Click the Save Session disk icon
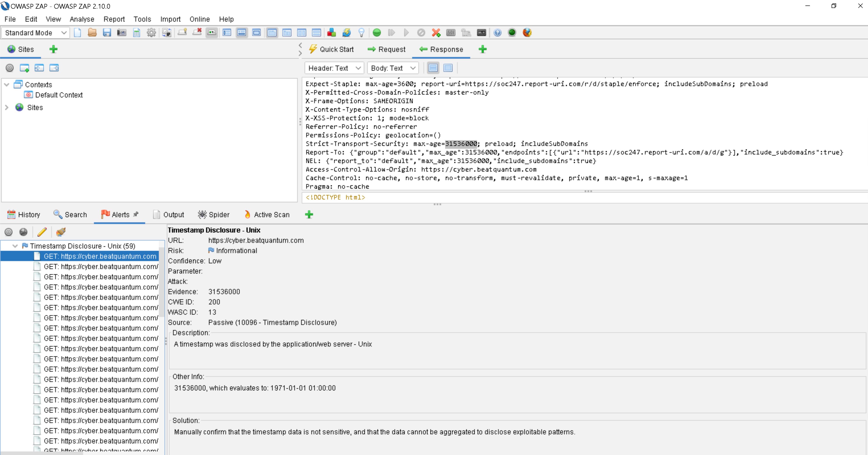Image resolution: width=868 pixels, height=455 pixels. (x=107, y=33)
